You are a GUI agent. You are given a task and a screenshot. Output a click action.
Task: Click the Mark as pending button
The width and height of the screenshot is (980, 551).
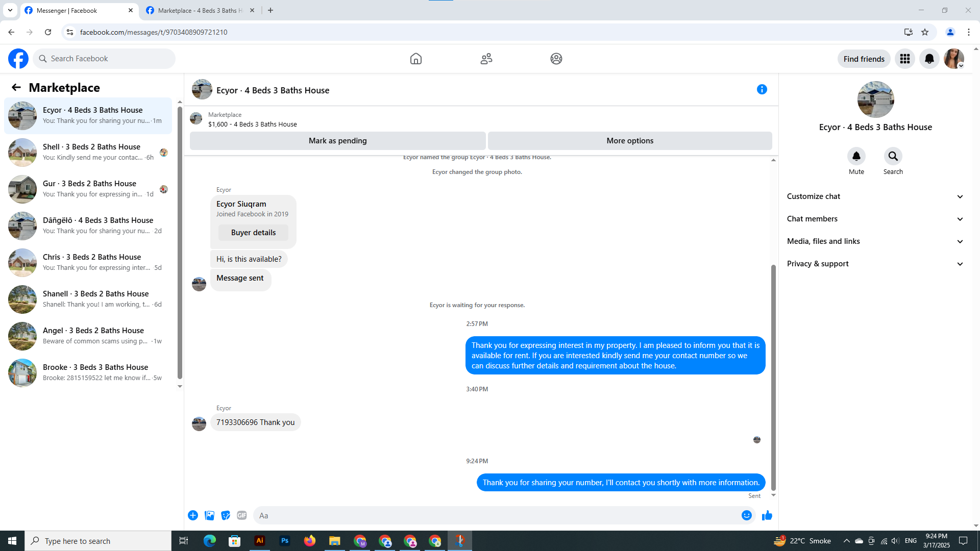coord(338,141)
